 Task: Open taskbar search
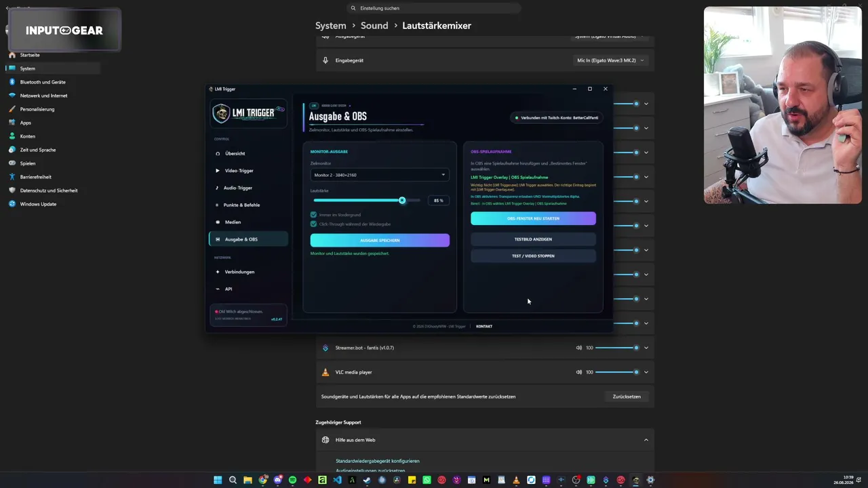click(x=233, y=480)
